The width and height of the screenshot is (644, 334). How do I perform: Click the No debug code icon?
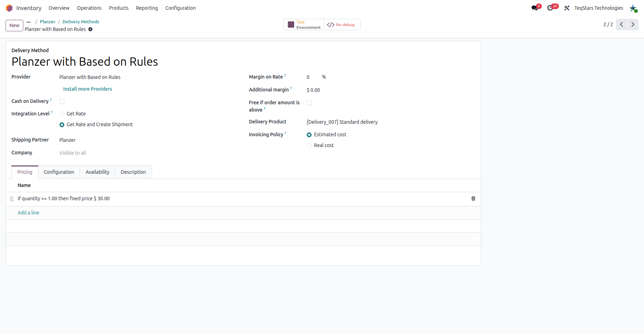click(331, 25)
